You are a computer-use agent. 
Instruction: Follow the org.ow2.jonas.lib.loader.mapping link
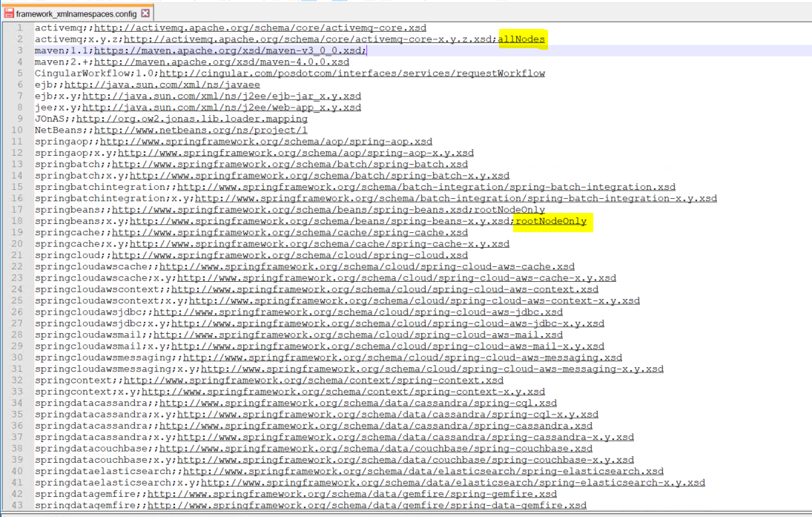[191, 119]
